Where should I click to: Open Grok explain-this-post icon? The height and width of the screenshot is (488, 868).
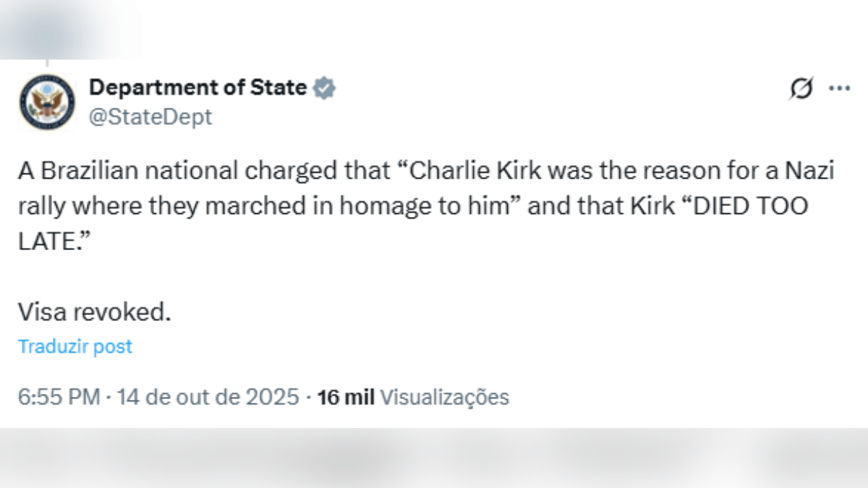pos(801,89)
